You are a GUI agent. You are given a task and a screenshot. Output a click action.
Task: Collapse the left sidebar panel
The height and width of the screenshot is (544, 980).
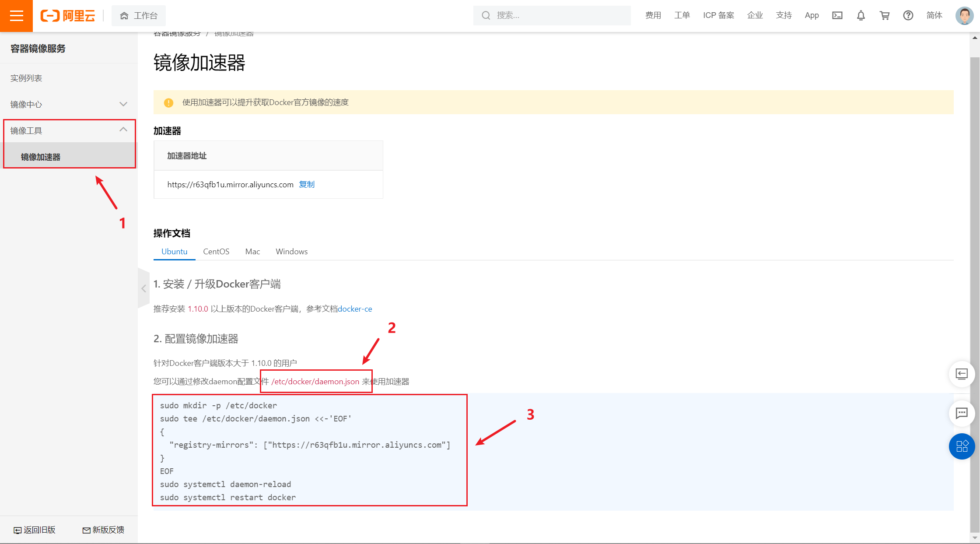[143, 288]
